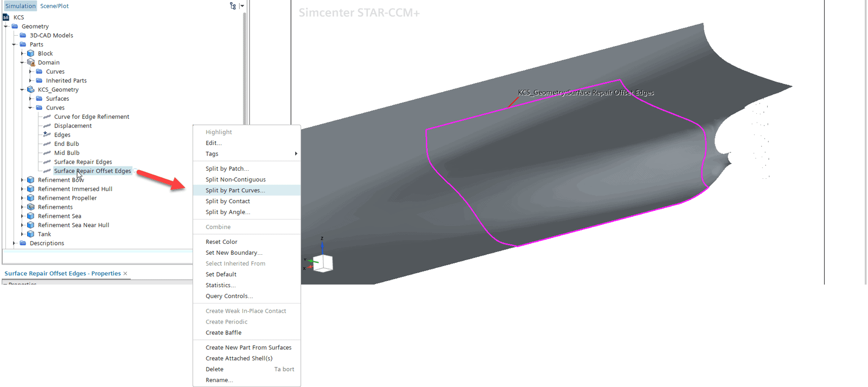The width and height of the screenshot is (868, 387).
Task: Collapse the Parts tree node
Action: tap(14, 44)
